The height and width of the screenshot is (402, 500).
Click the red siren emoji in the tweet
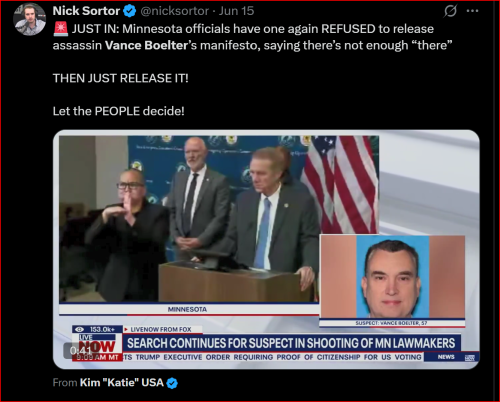click(60, 29)
